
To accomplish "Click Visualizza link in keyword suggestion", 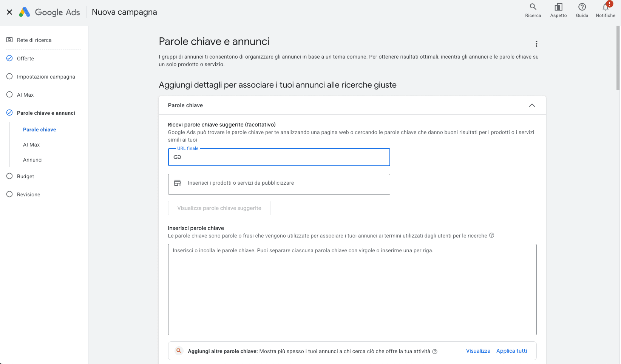I will click(478, 351).
